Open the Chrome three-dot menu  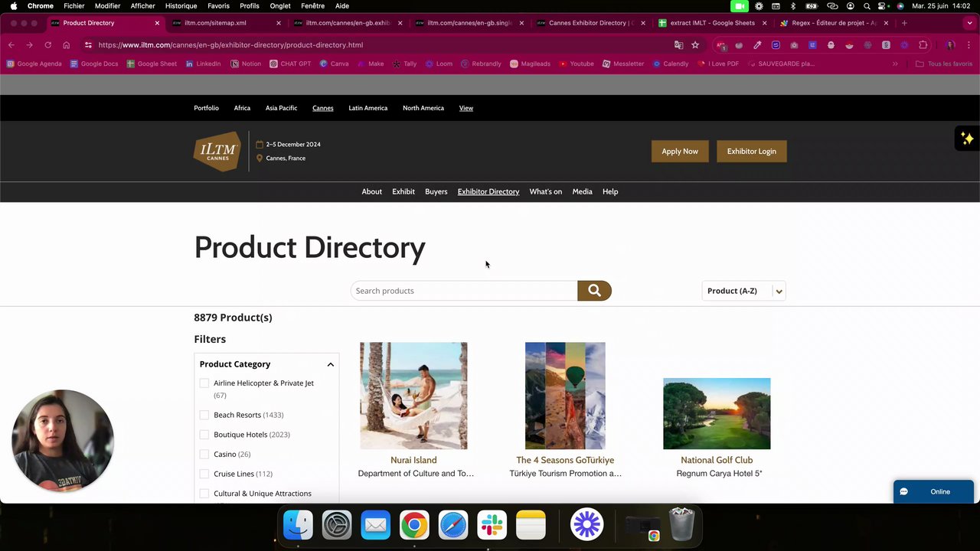(x=969, y=45)
